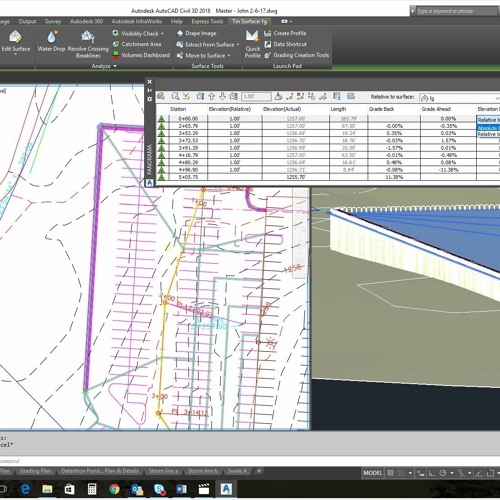Launch the Quick Profile tool
Image resolution: width=500 pixels, height=500 pixels.
pos(252,44)
